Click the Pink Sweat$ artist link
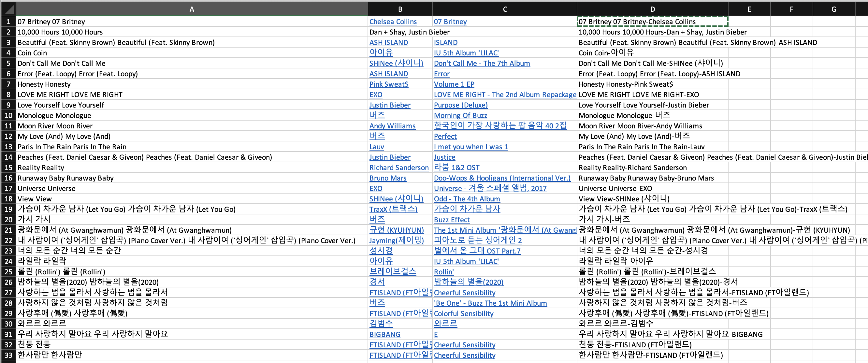Viewport: 868px width, 363px height. (x=389, y=84)
